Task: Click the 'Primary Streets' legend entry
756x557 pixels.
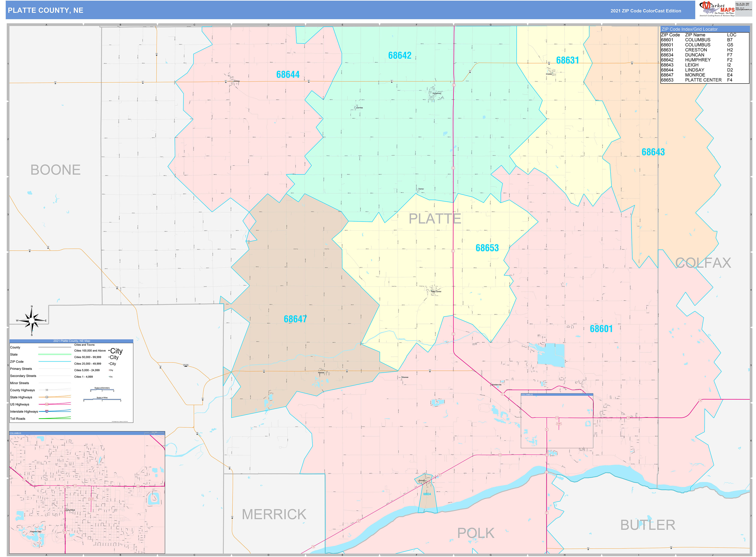Action: (21, 369)
